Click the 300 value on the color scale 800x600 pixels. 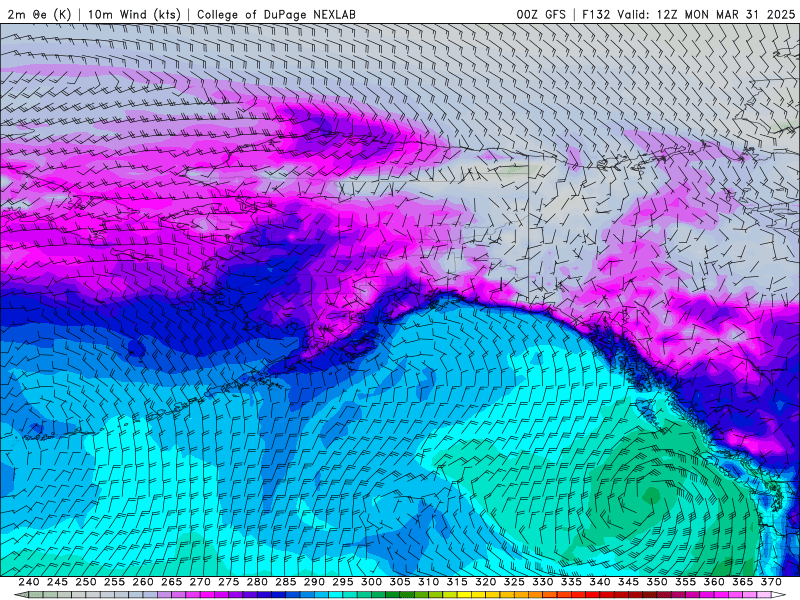[371, 582]
